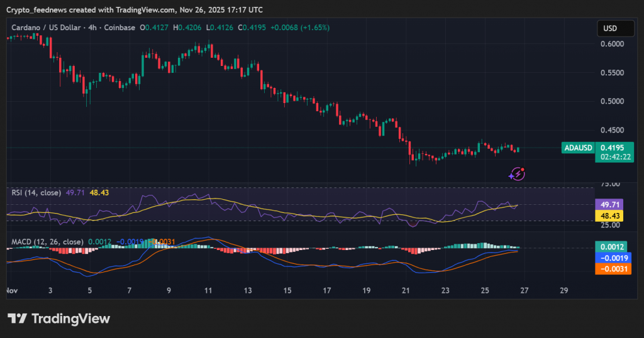This screenshot has height=338, width=644.
Task: Click the 0.5000 level on price scale
Action: [x=611, y=101]
